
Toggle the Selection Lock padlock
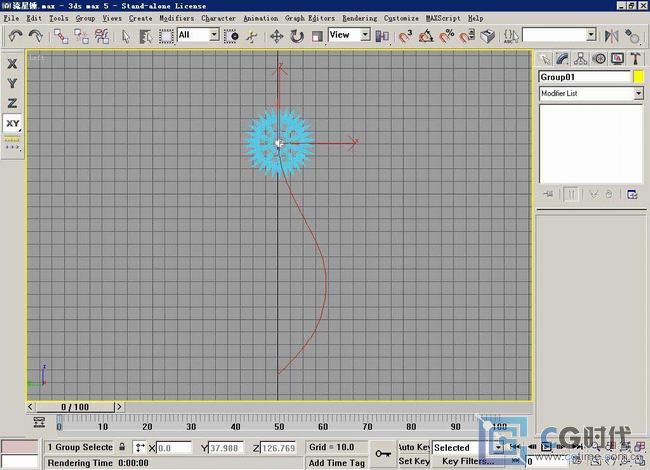[122, 447]
